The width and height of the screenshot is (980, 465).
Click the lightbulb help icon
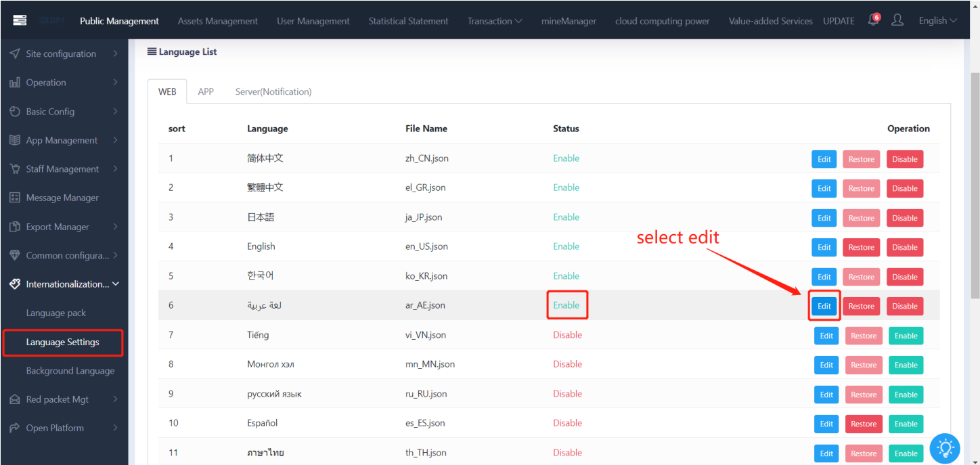(945, 448)
